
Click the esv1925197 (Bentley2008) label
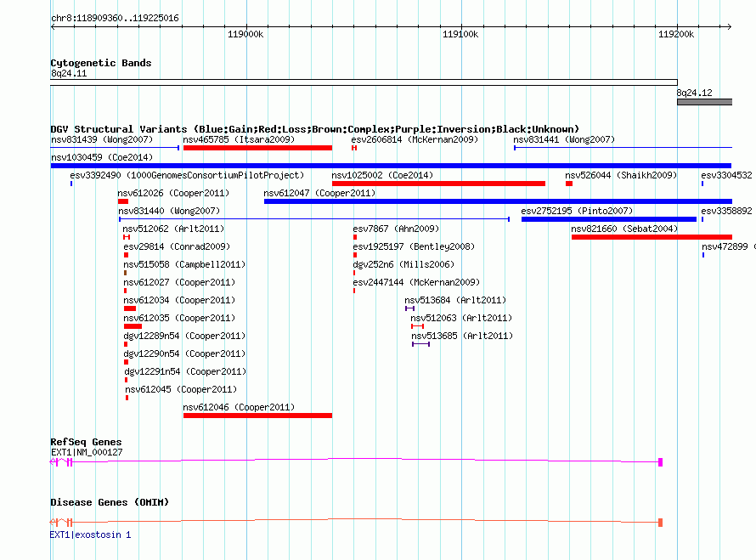414,246
